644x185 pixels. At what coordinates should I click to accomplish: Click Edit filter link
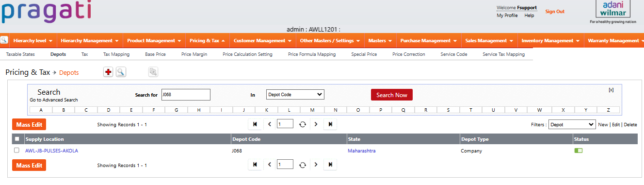616,125
